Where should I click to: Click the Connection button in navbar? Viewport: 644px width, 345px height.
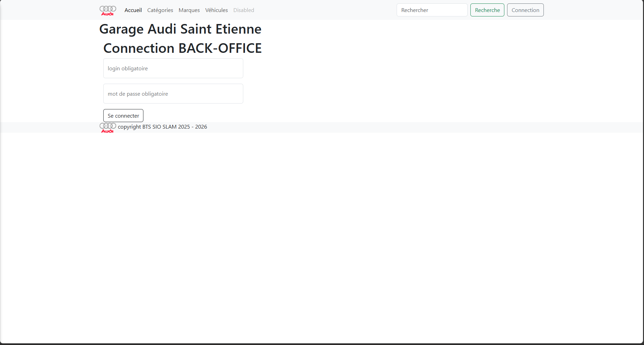pyautogui.click(x=525, y=10)
